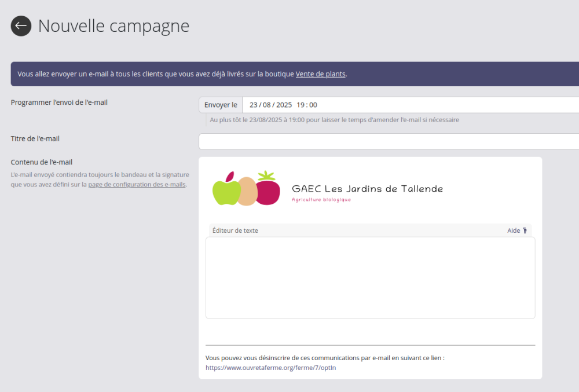Select the hour 19 in send time

pos(301,105)
